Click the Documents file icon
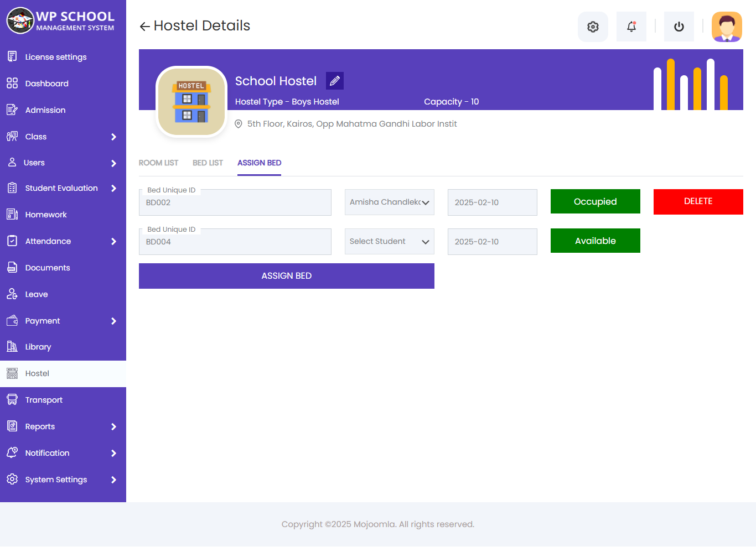 [x=12, y=267]
